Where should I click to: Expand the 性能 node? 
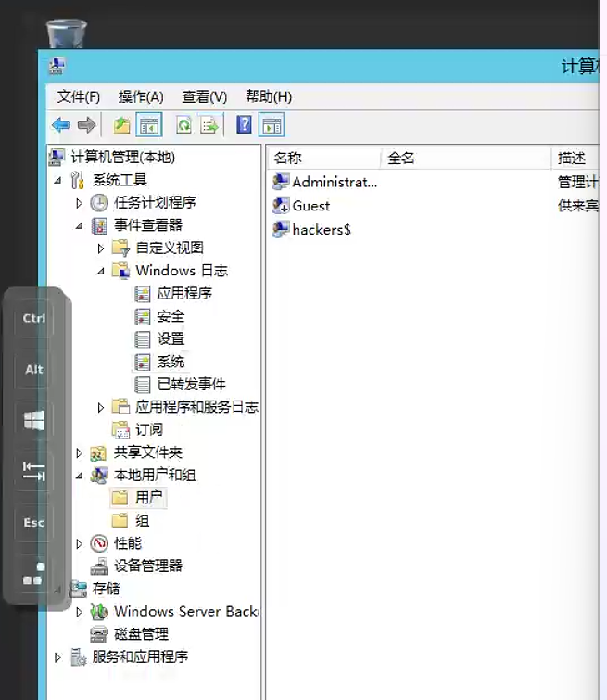[x=79, y=543]
